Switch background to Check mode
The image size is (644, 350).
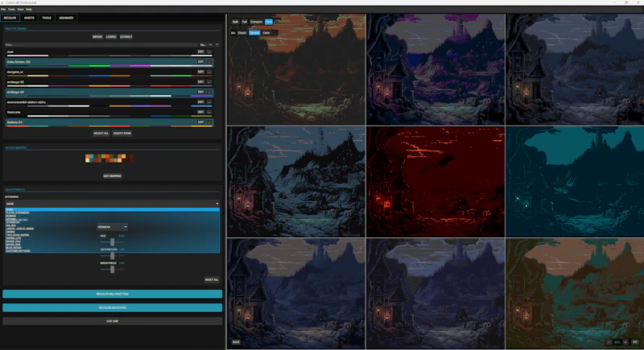click(x=242, y=33)
